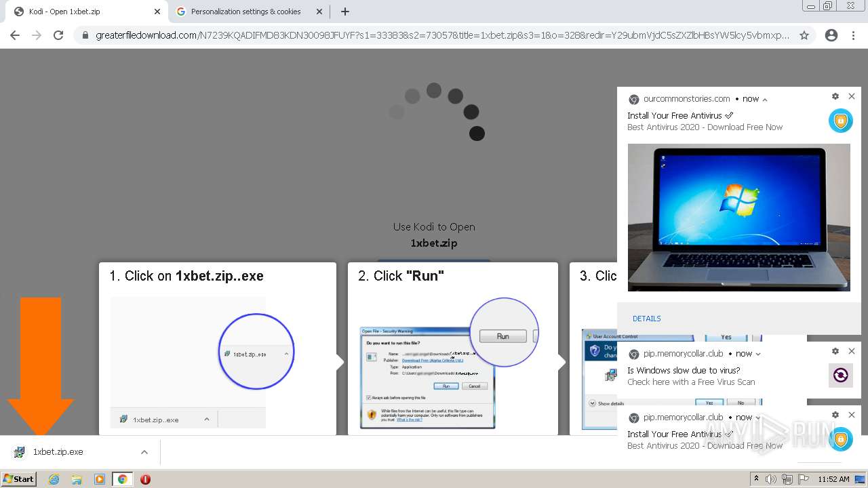Screen dimensions: 868x488
Task: Open settings gear for Windows slow virus notification
Action: (835, 351)
